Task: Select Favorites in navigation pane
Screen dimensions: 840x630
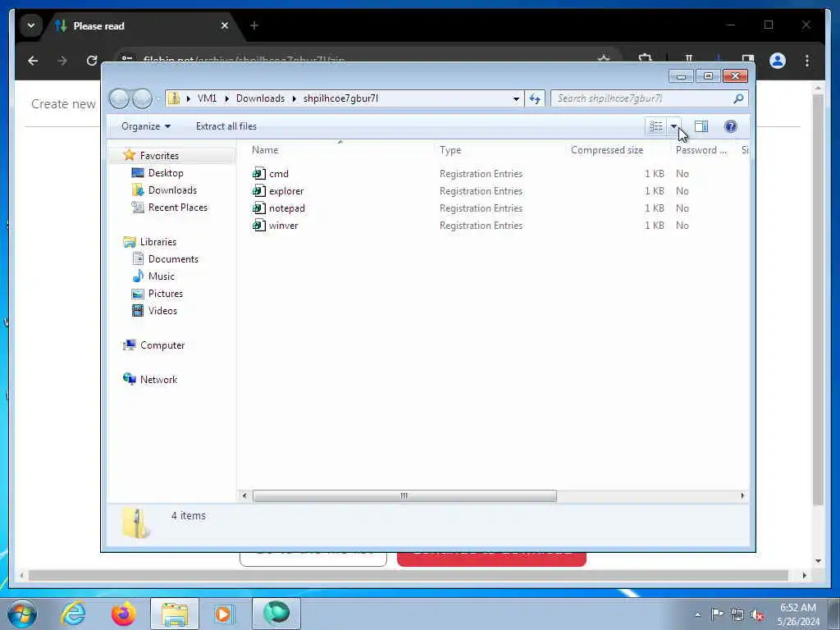Action: tap(159, 155)
